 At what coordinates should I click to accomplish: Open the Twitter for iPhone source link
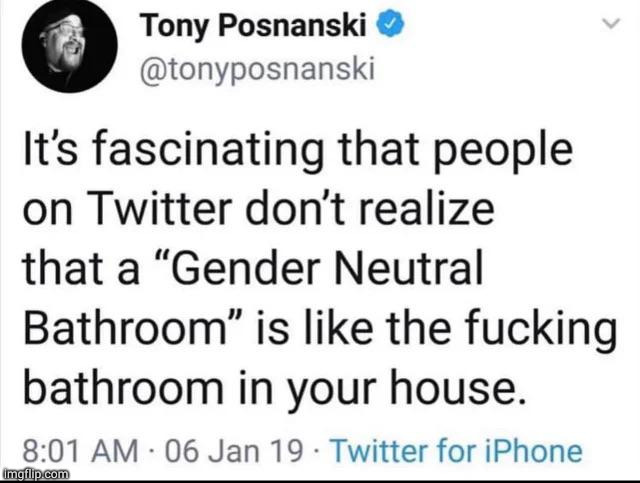[456, 451]
